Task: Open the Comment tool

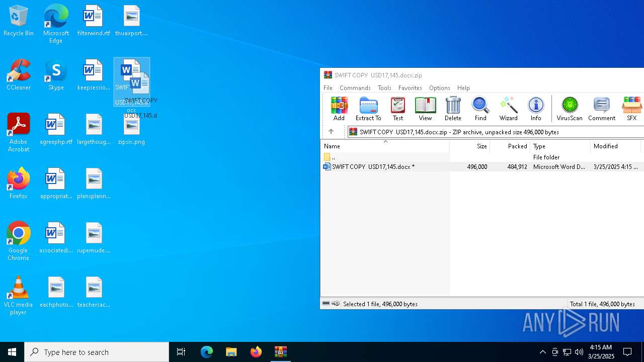Action: click(602, 109)
